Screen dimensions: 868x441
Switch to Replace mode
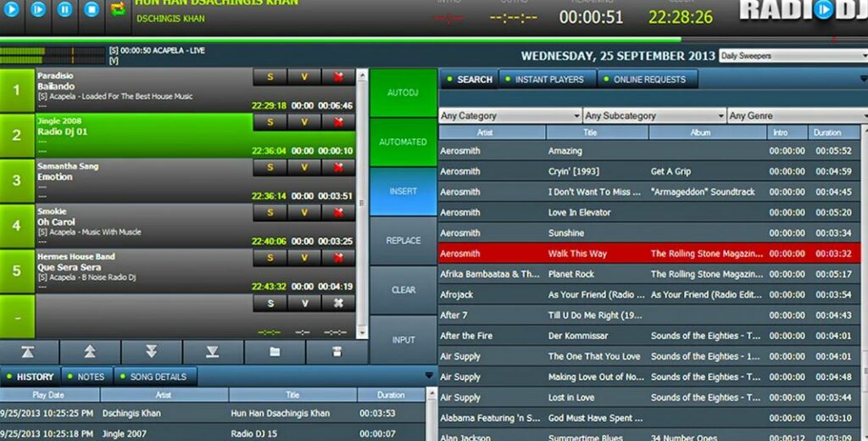(403, 241)
